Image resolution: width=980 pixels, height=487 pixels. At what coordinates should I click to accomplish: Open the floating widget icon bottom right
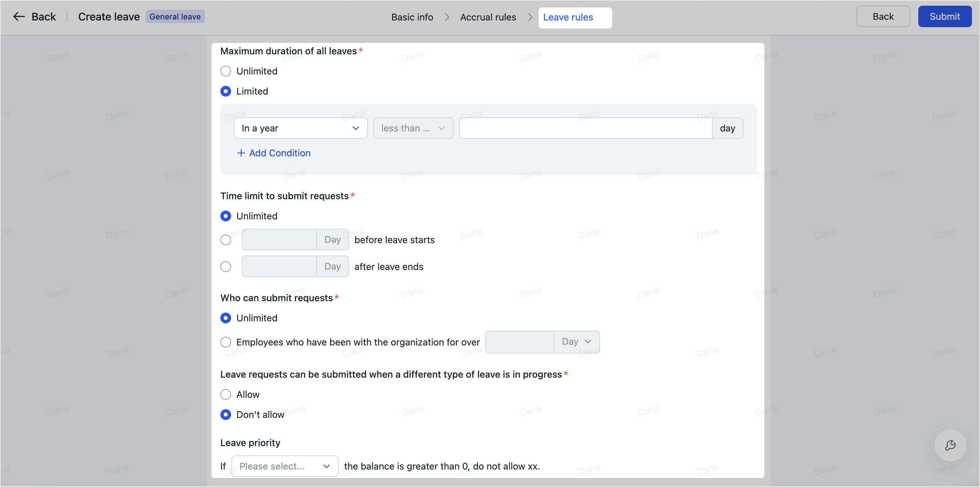(x=950, y=445)
